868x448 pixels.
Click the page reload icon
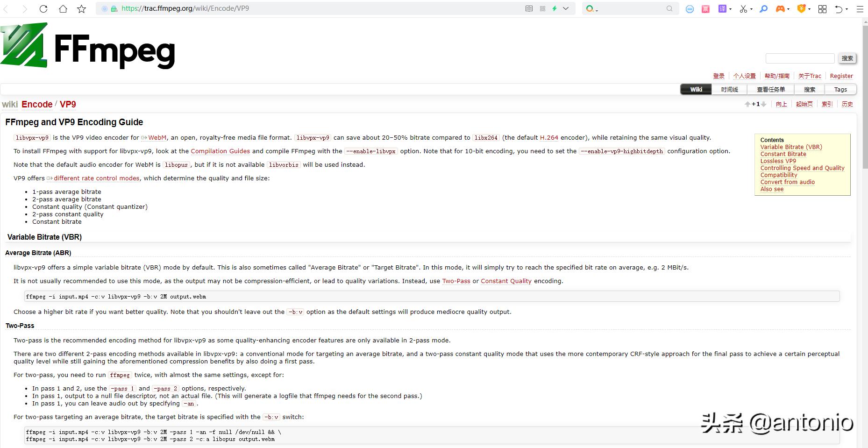[43, 8]
